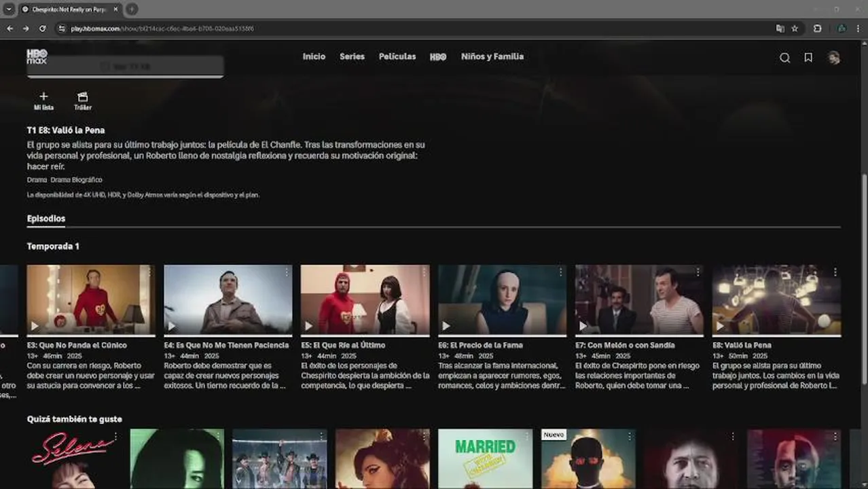This screenshot has height=489, width=868.
Task: Click the HBO Max logo
Action: click(x=37, y=56)
